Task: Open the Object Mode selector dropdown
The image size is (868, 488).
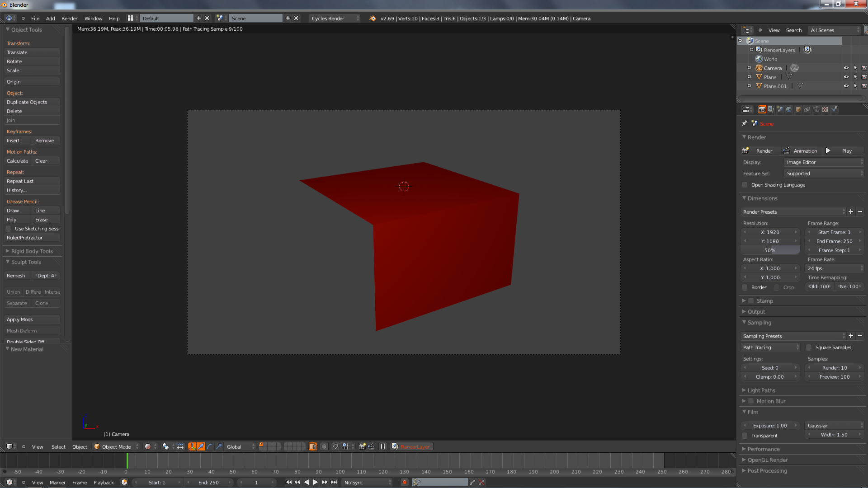Action: (116, 446)
